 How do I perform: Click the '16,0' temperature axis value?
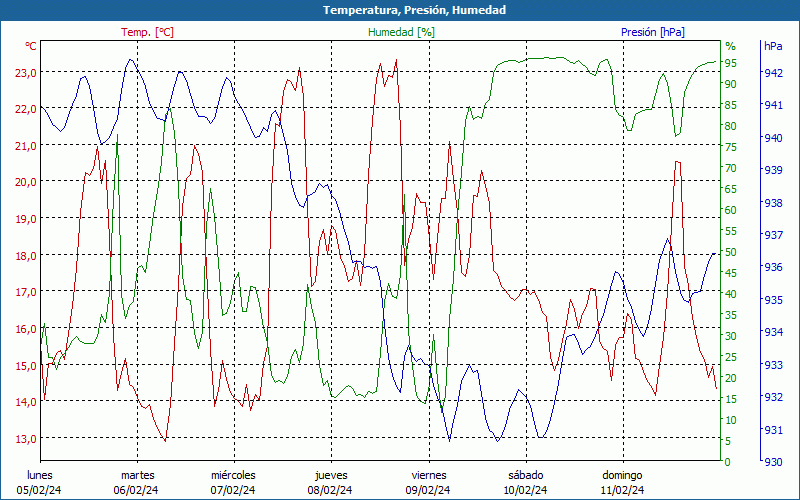pyautogui.click(x=26, y=328)
